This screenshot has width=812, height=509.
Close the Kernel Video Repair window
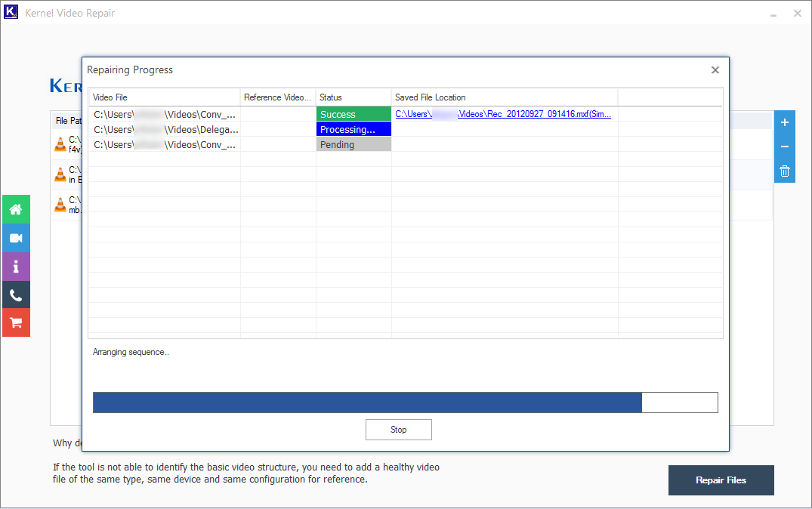[x=798, y=14]
